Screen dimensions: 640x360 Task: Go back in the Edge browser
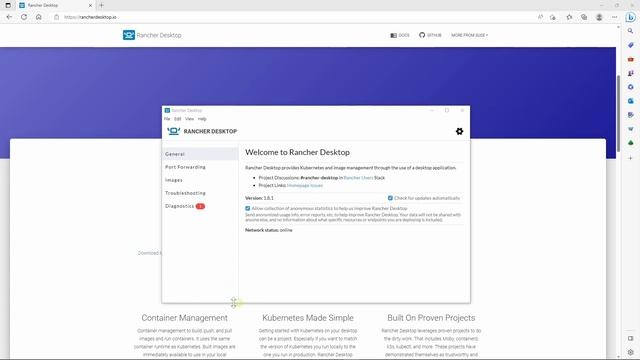9,17
